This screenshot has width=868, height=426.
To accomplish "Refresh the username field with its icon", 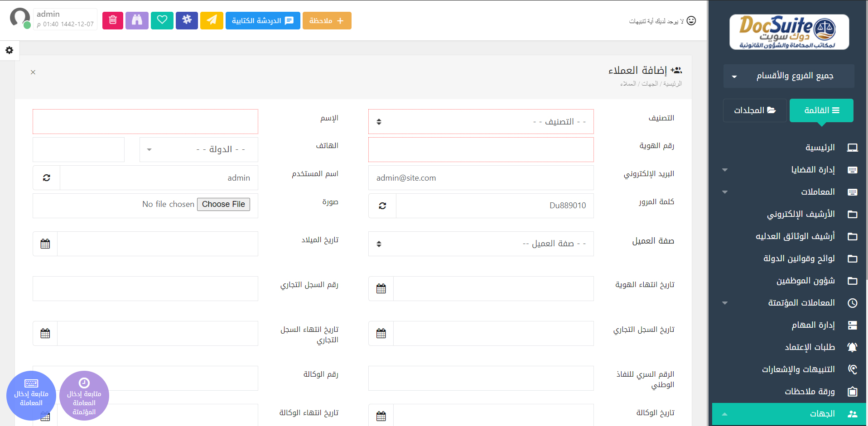I will click(x=47, y=178).
